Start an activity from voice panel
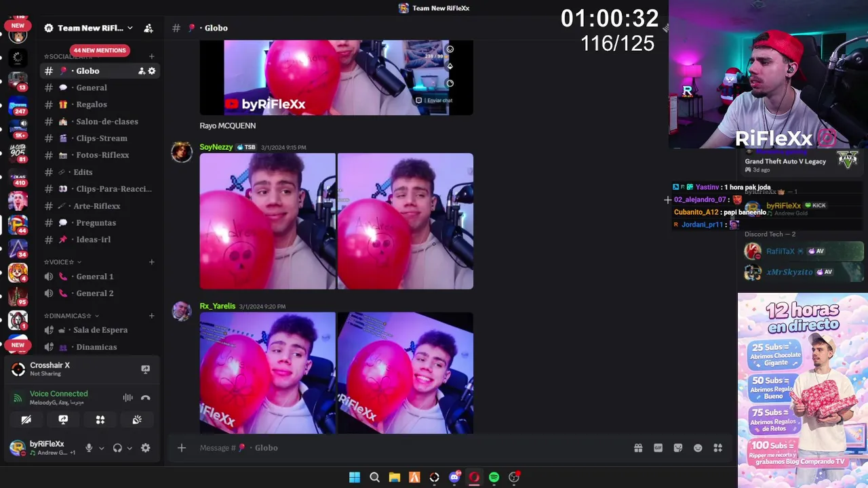Viewport: 868px width, 488px height. (100, 420)
